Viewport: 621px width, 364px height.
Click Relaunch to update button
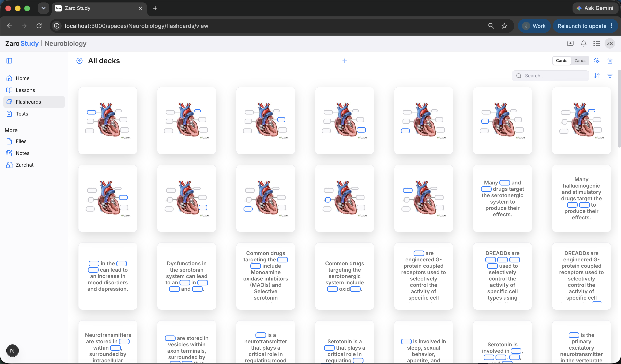585,26
